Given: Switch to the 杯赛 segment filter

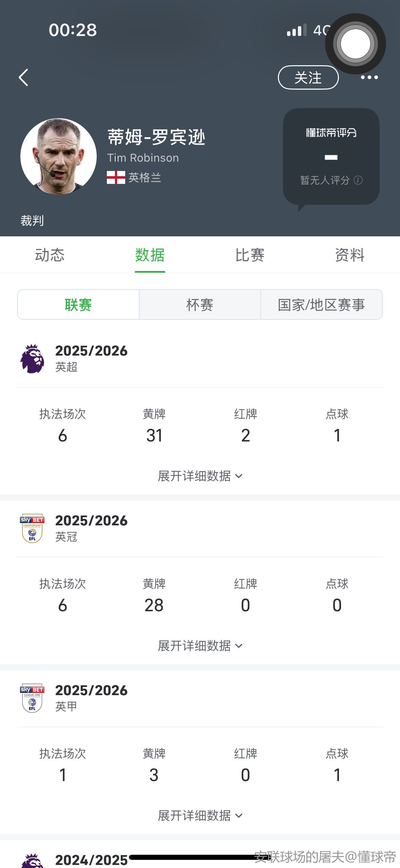Looking at the screenshot, I should coord(200,305).
